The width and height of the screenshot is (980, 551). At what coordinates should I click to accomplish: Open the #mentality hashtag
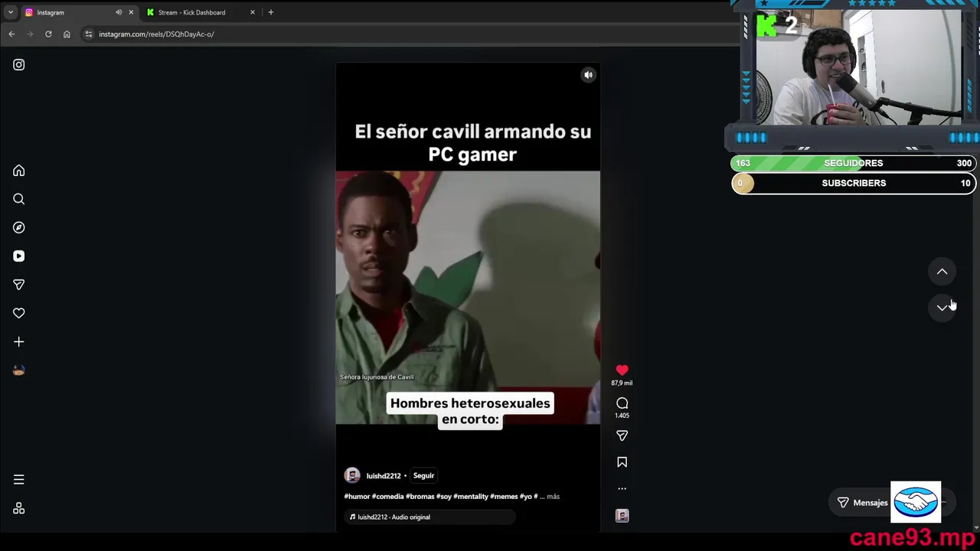coord(471,497)
